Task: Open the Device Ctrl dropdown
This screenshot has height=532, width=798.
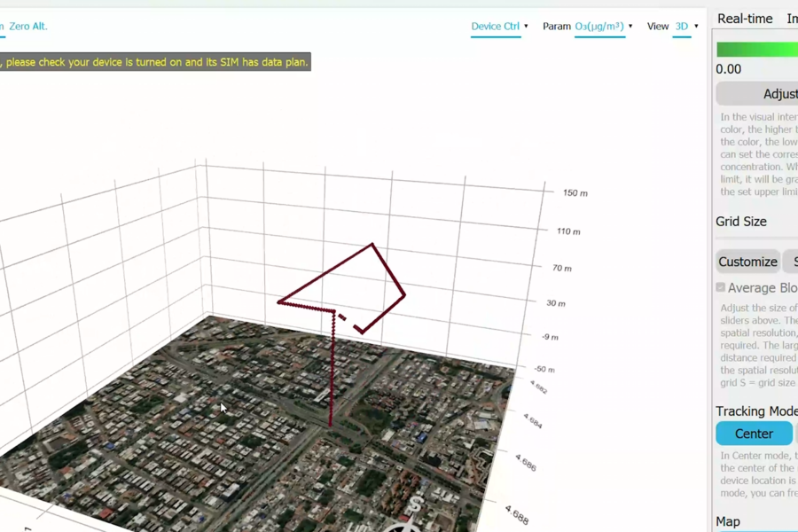Action: click(x=499, y=27)
